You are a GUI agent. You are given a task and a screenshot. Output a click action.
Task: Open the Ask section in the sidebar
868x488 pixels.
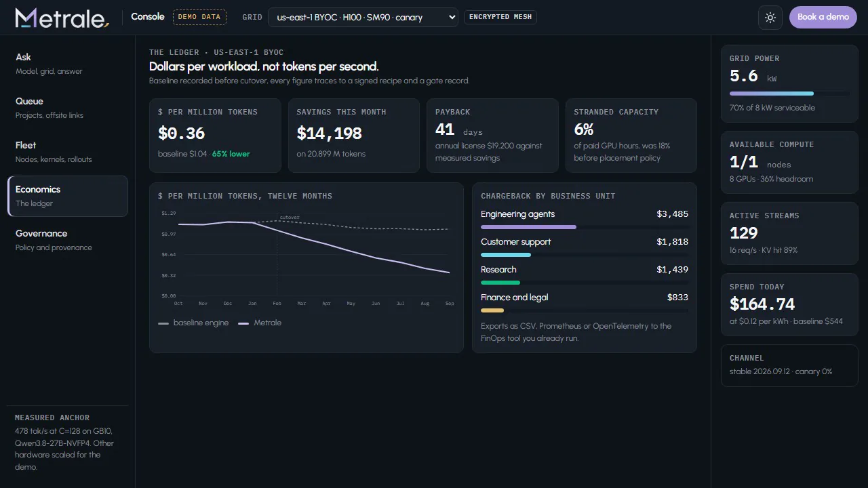[68, 64]
